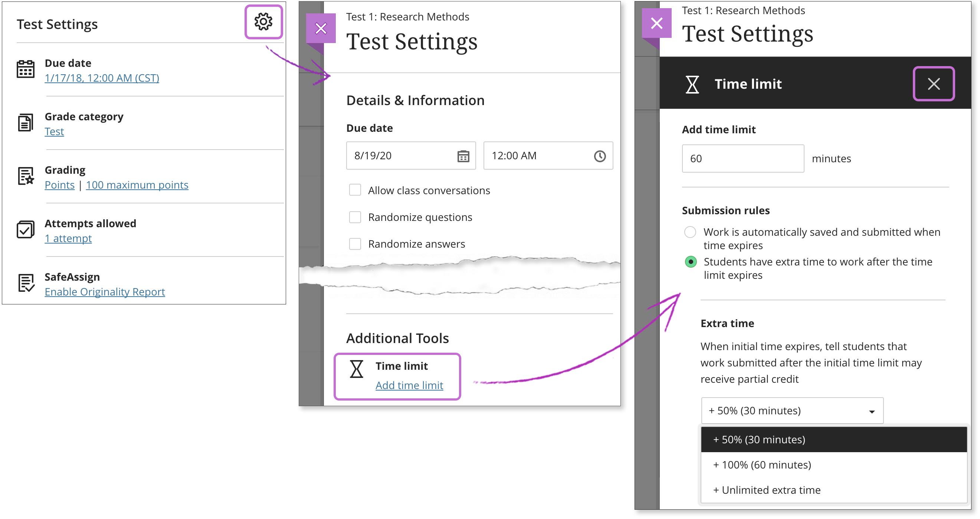Click the Attempts allowed checkmark icon
Screen dimensions: 980x519
[x=26, y=229]
